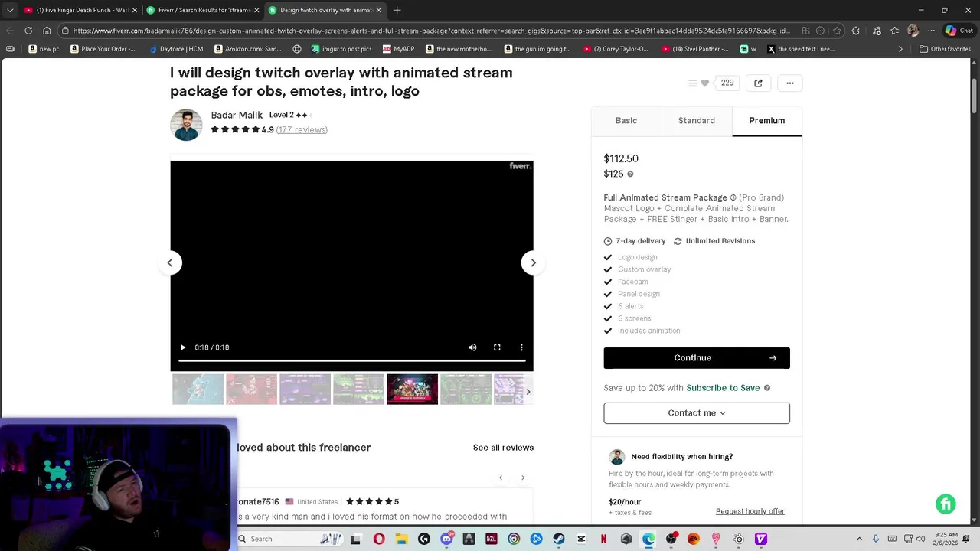Open the taskbar clock and date
Viewport: 980px width, 551px height.
[x=946, y=539]
